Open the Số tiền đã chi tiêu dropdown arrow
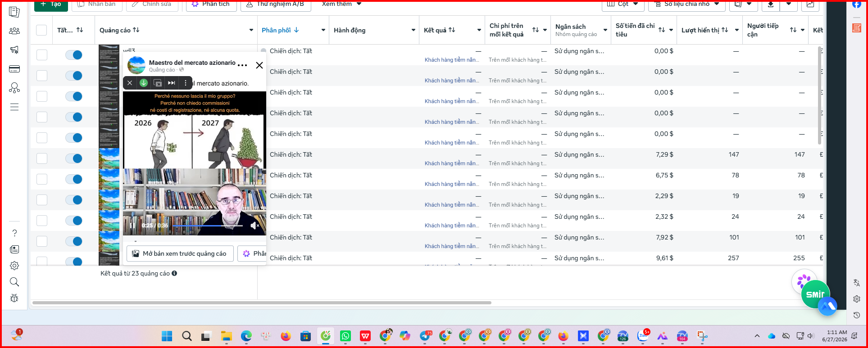This screenshot has height=348, width=868. (x=671, y=30)
